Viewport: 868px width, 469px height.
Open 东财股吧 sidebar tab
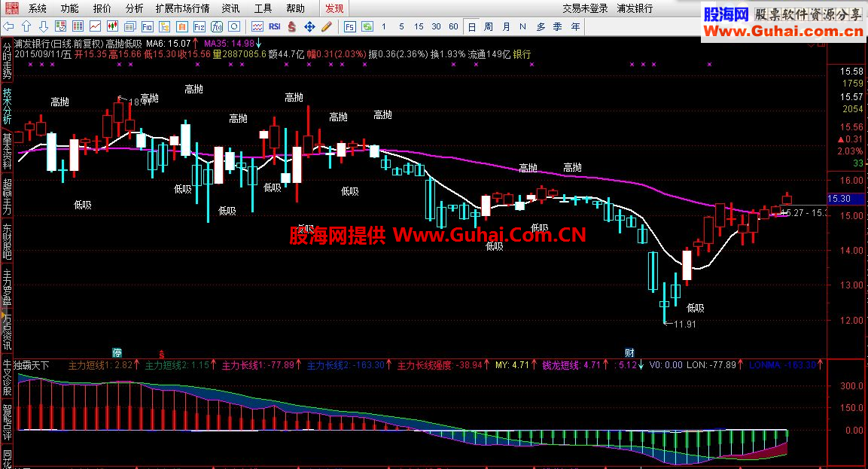7,242
